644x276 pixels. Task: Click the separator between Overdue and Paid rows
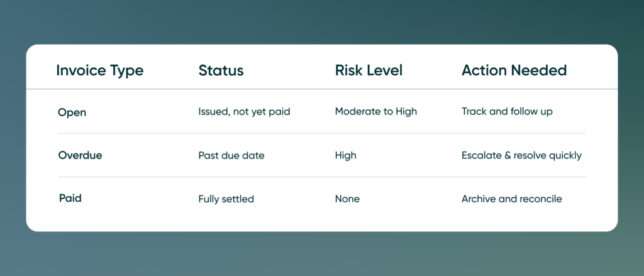click(322, 177)
